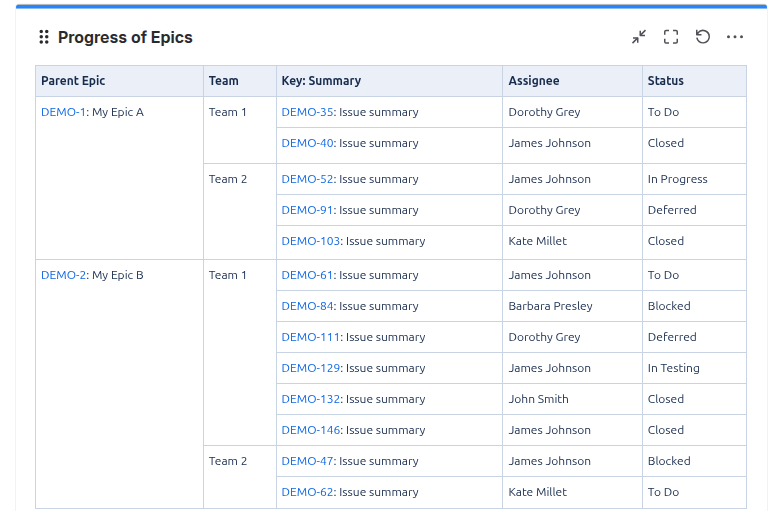Open the gadget more options menu
Image resolution: width=773 pixels, height=511 pixels.
(735, 37)
